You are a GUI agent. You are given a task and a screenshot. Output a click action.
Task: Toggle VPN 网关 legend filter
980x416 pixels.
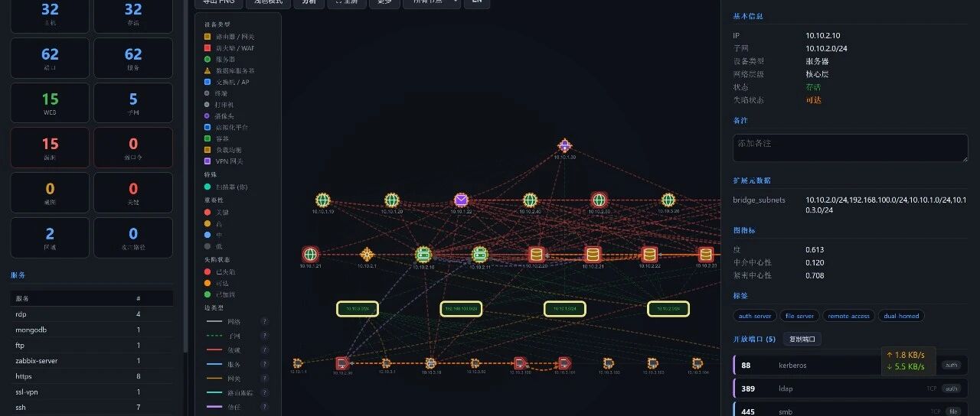click(x=224, y=161)
